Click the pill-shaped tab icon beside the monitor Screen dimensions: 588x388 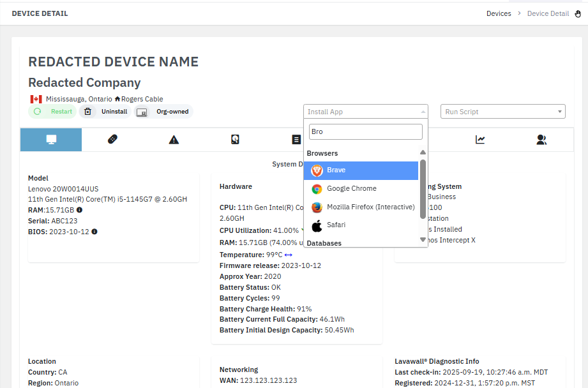pos(112,138)
